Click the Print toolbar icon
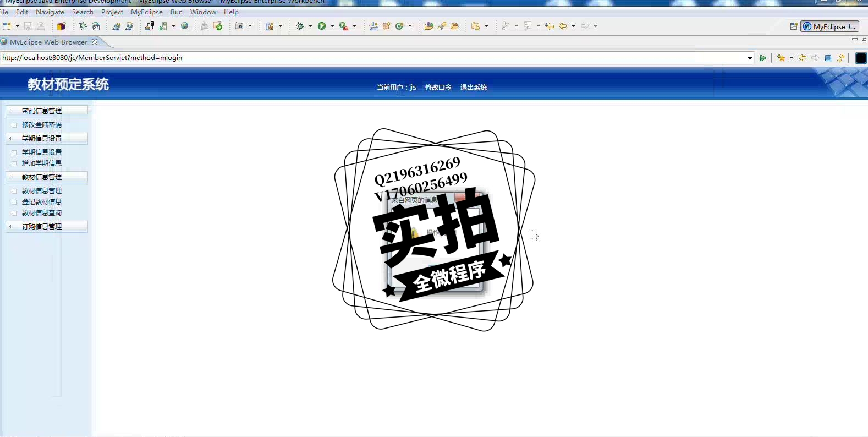Viewport: 868px width, 437px height. pyautogui.click(x=41, y=26)
